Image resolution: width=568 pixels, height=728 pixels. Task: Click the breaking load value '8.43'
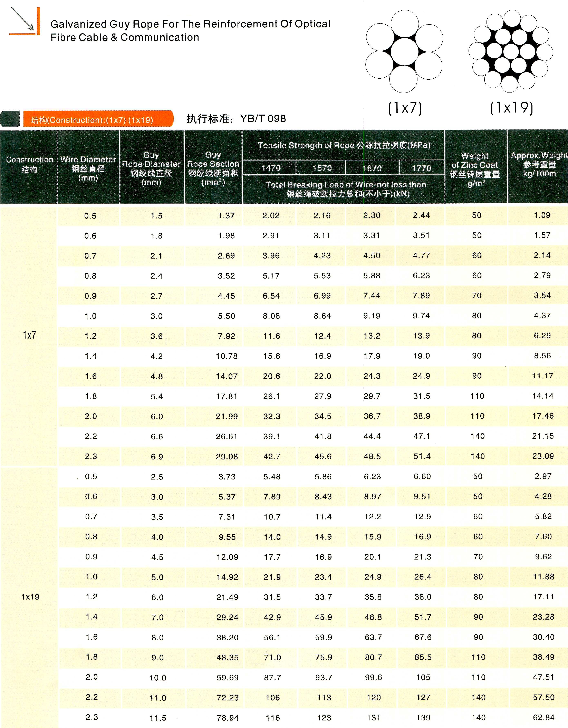point(323,496)
